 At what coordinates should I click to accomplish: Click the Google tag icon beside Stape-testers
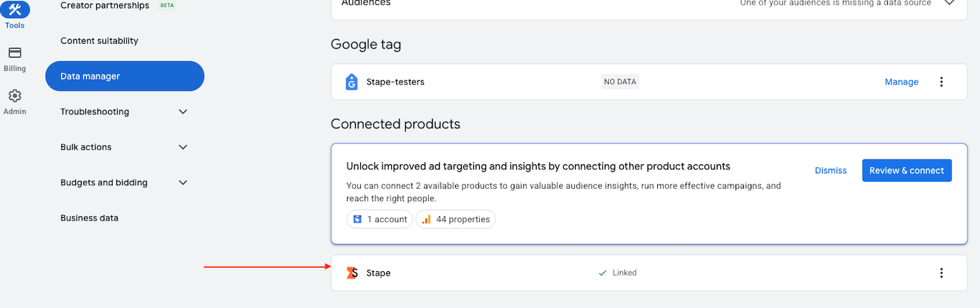(352, 82)
